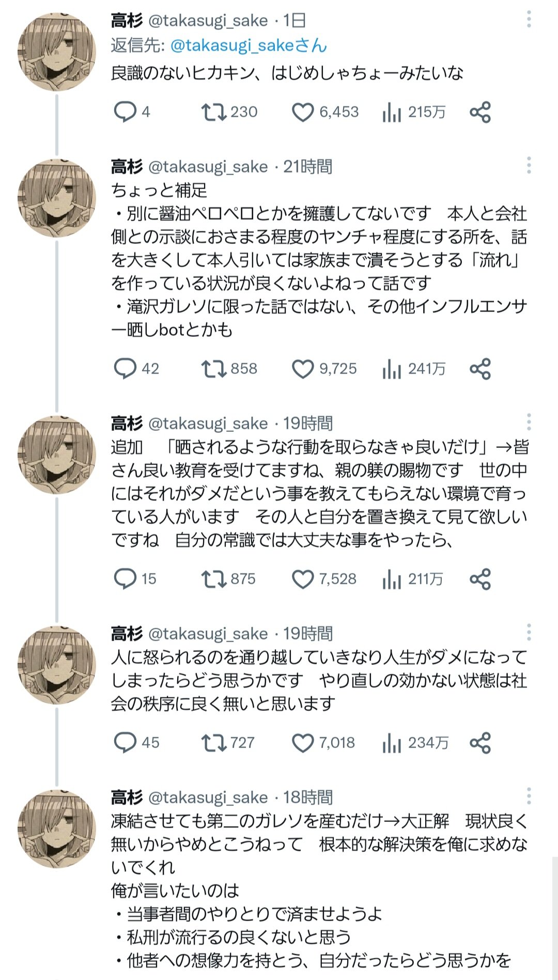Open replies on the 良識のないヒカキン tweet
Screen dimensions: 558x980
tap(125, 112)
